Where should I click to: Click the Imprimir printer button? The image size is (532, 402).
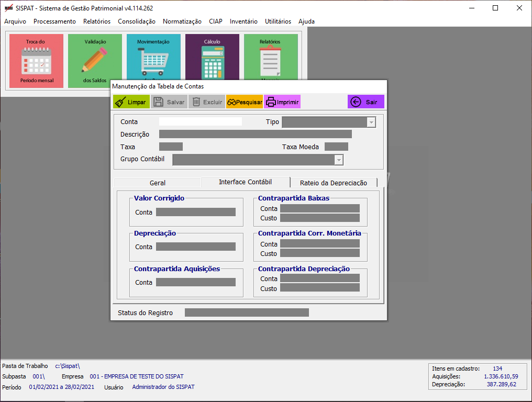pyautogui.click(x=282, y=102)
